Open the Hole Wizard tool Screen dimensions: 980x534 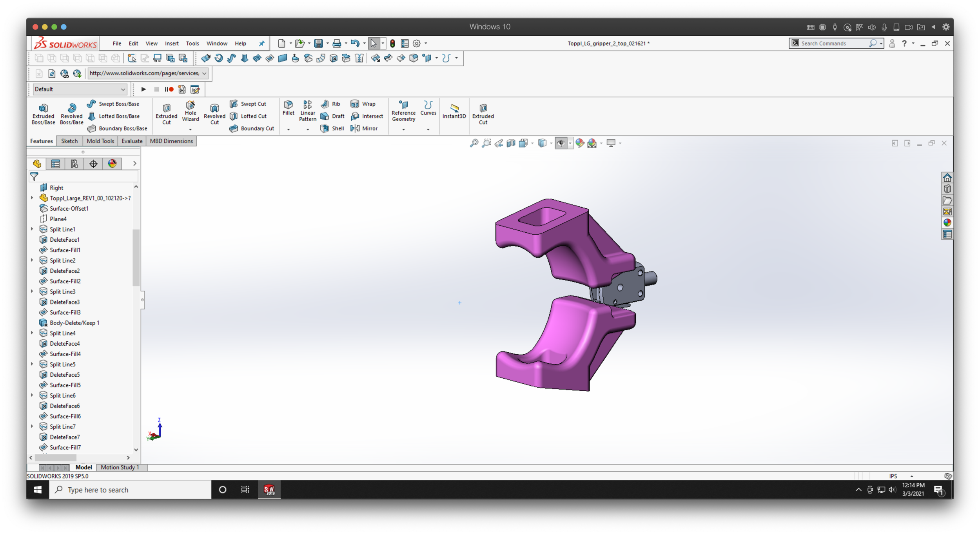[x=190, y=111]
